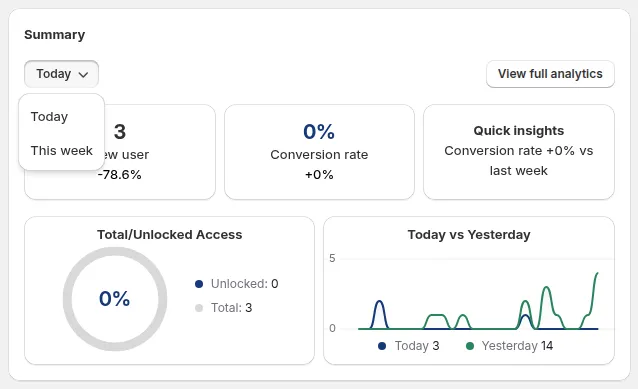Click the blue Unlocked legend dot
The image size is (638, 389).
(x=199, y=284)
